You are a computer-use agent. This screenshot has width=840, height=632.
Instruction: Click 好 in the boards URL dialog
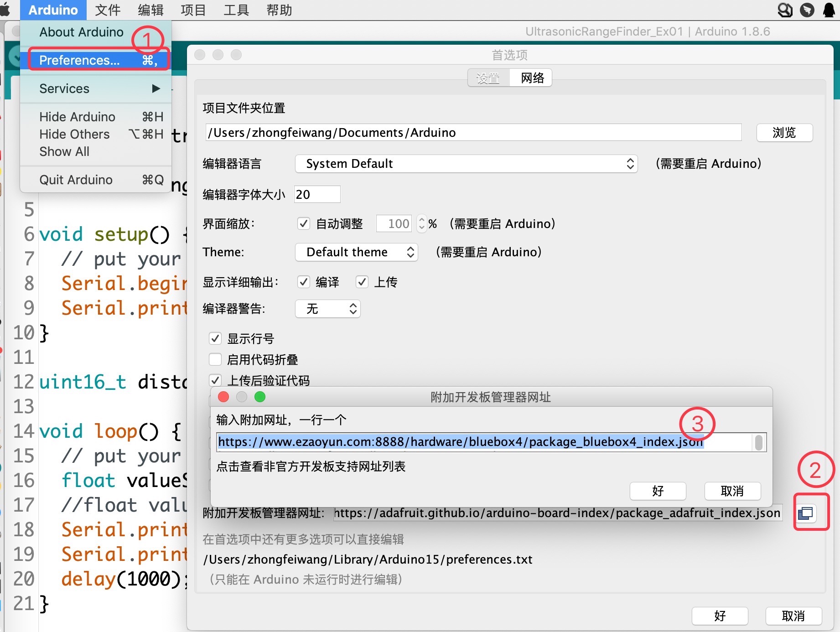[658, 491]
